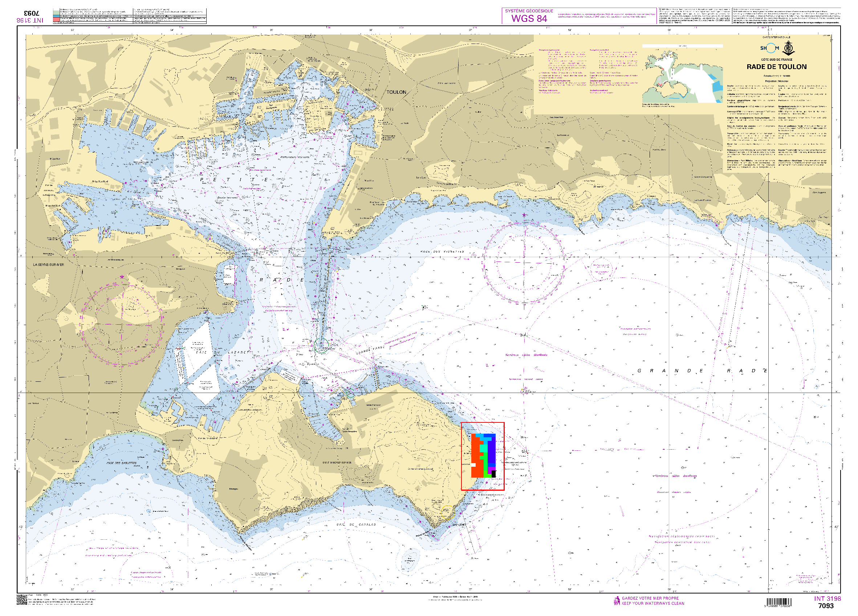858x616 pixels.
Task: Click the anchor emblem beside SHOM logo
Action: click(788, 49)
